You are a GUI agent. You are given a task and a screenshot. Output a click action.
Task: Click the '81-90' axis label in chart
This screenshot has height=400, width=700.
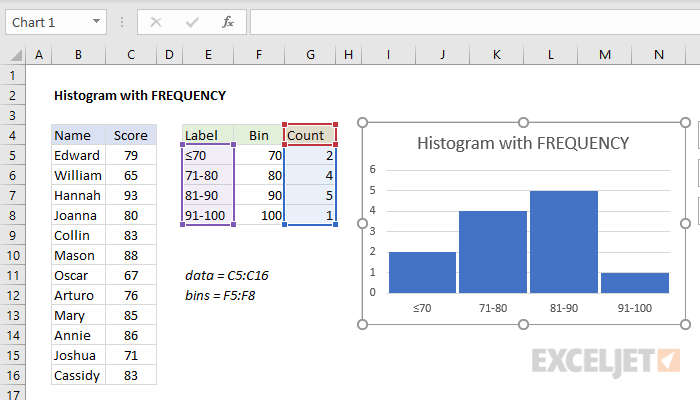(564, 308)
